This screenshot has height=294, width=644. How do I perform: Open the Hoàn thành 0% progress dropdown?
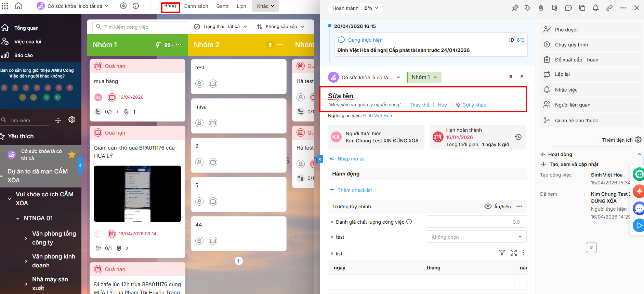[355, 8]
